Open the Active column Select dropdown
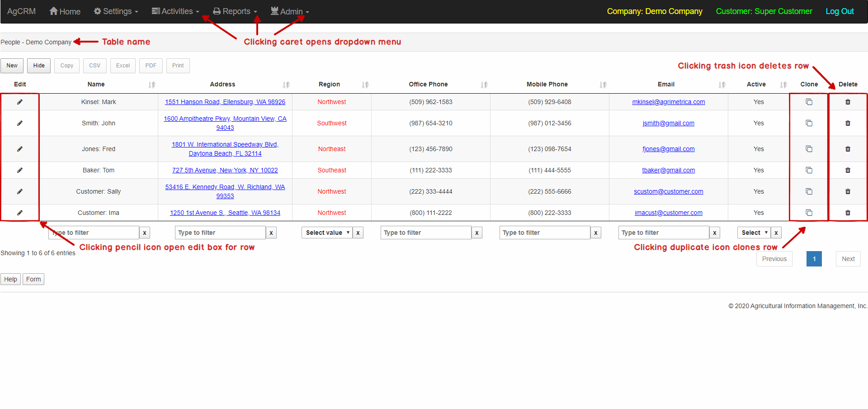The height and width of the screenshot is (409, 868). point(754,233)
